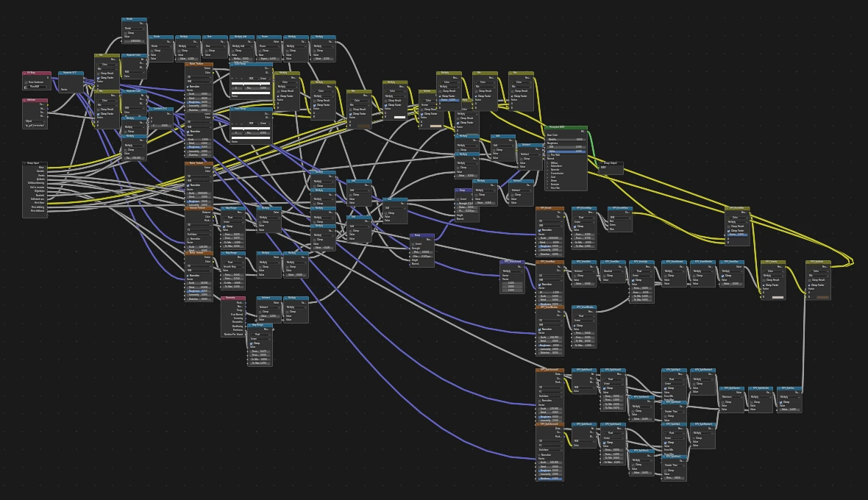Collapse the Attribute node via header arrow
This screenshot has height=500, width=868.
[x=25, y=101]
